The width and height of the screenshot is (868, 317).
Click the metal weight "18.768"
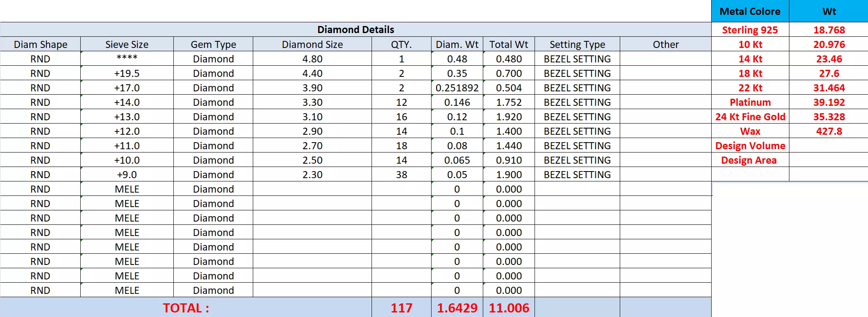pos(829,30)
